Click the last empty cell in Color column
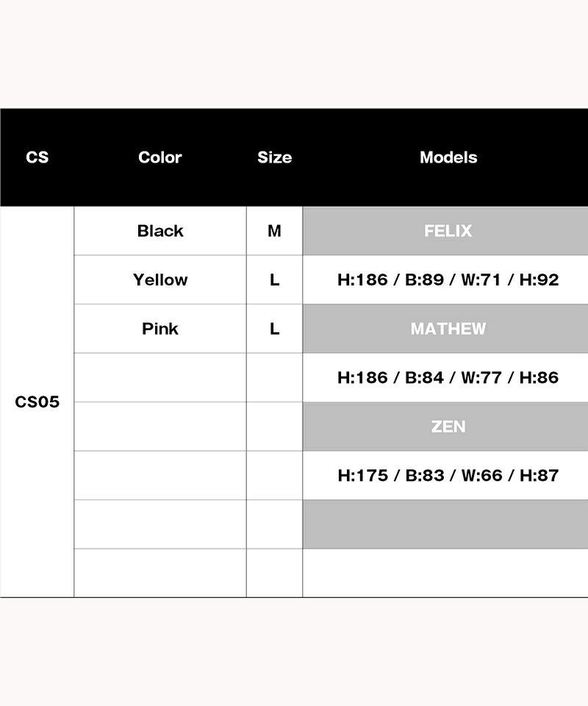 click(159, 573)
